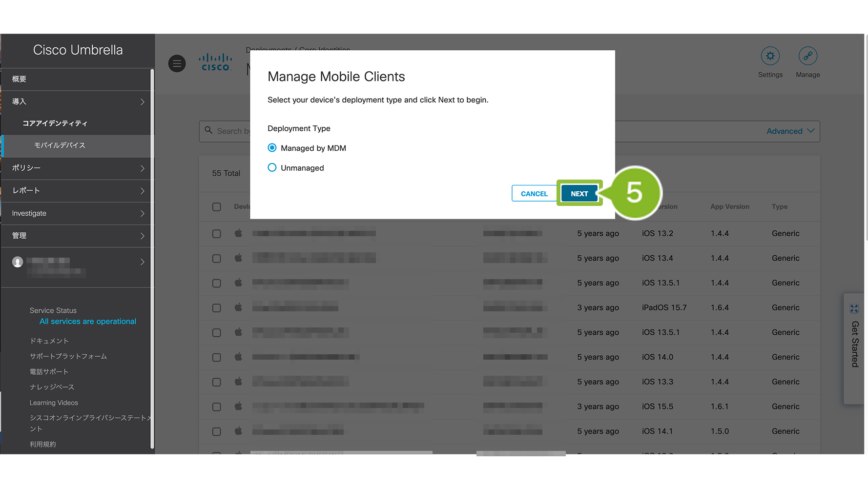Open the All services are operational link
The height and width of the screenshot is (488, 868).
point(88,321)
